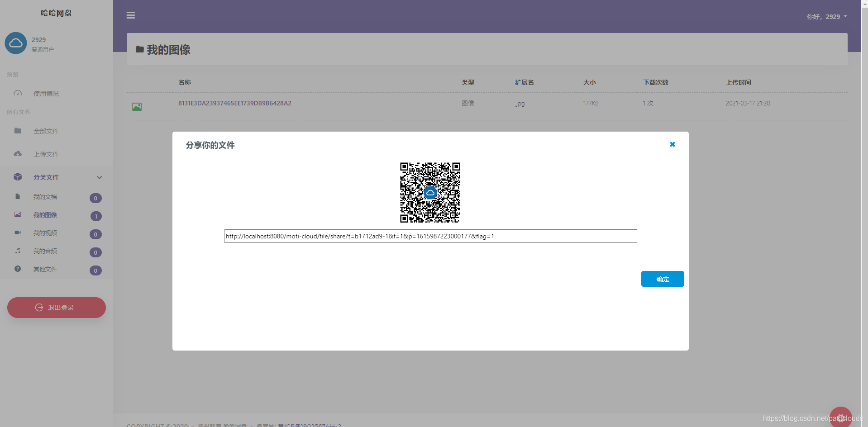Click the 177KB size cell
This screenshot has height=427, width=868.
(x=591, y=103)
